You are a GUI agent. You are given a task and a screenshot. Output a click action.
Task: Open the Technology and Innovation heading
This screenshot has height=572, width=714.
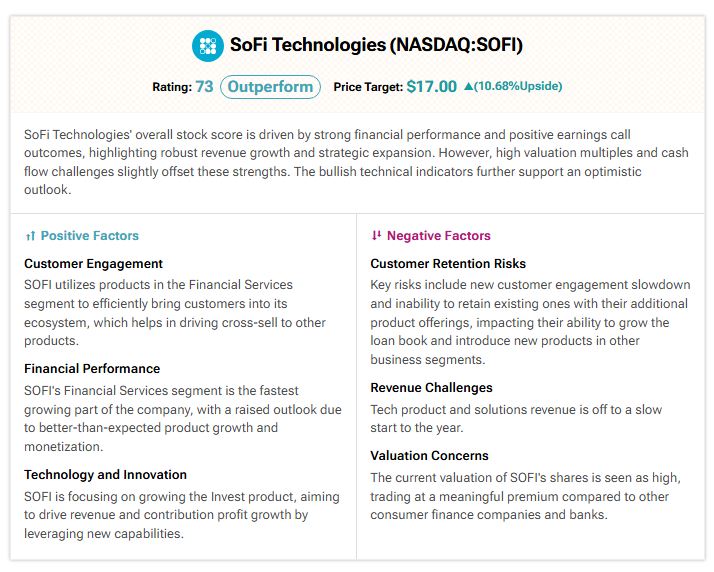(105, 475)
